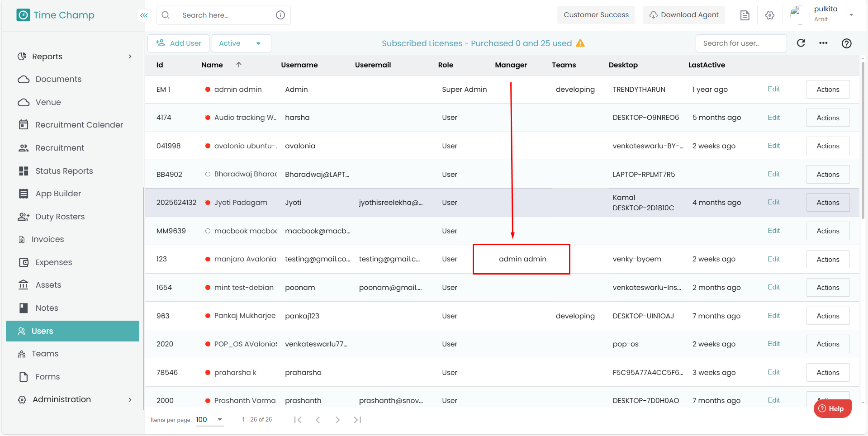The height and width of the screenshot is (436, 868).
Task: Collapse the sidebar using double chevron icon
Action: point(144,15)
